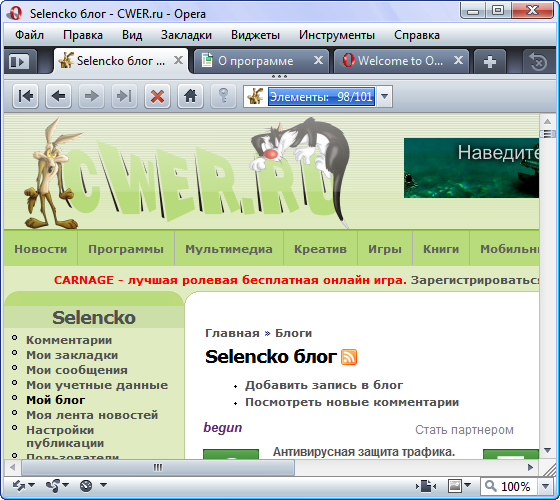This screenshot has width=560, height=500.
Task: Open the Правка menu
Action: 83,35
